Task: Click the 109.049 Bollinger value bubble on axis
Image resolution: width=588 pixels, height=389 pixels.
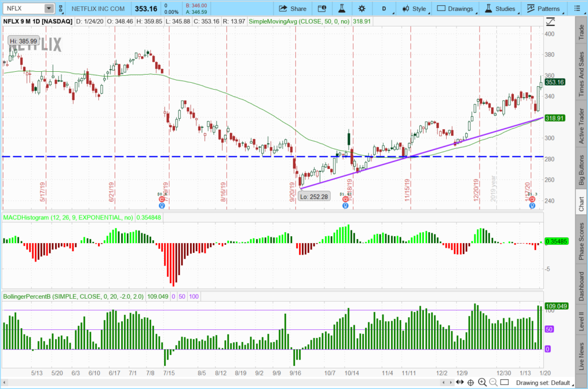Action: pos(556,306)
